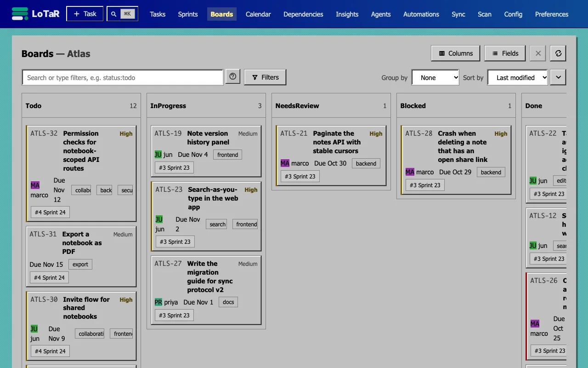Open the Group by dropdown
The width and height of the screenshot is (588, 368).
pos(435,77)
